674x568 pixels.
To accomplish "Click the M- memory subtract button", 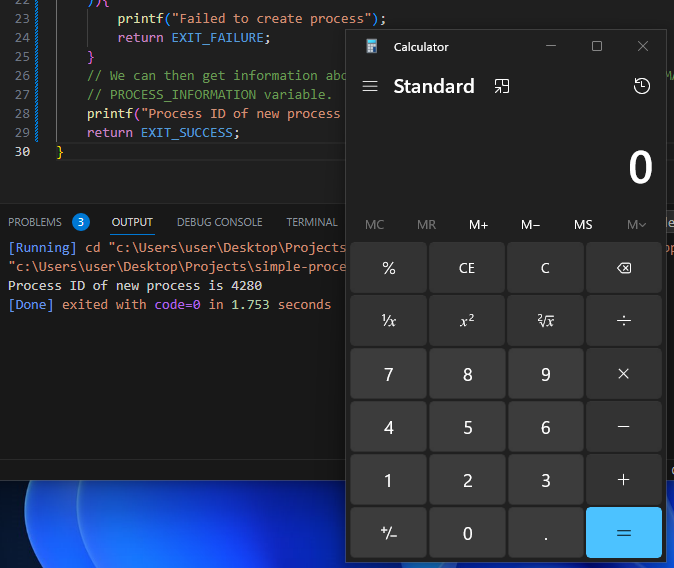I will [x=530, y=224].
